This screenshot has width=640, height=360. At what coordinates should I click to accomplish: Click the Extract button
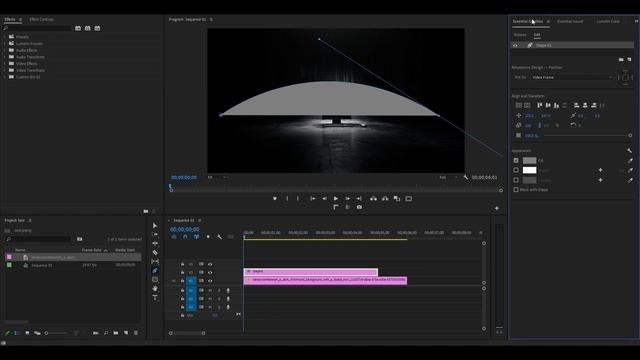pos(385,198)
